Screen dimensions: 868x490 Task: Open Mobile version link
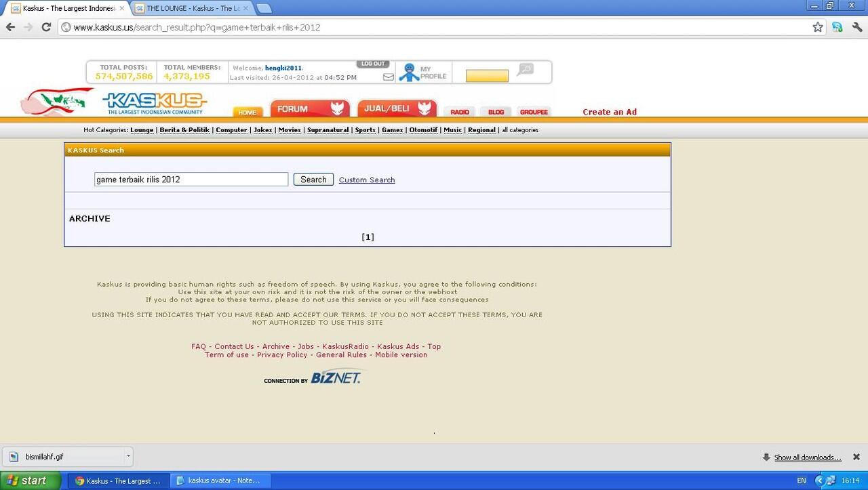pos(401,354)
